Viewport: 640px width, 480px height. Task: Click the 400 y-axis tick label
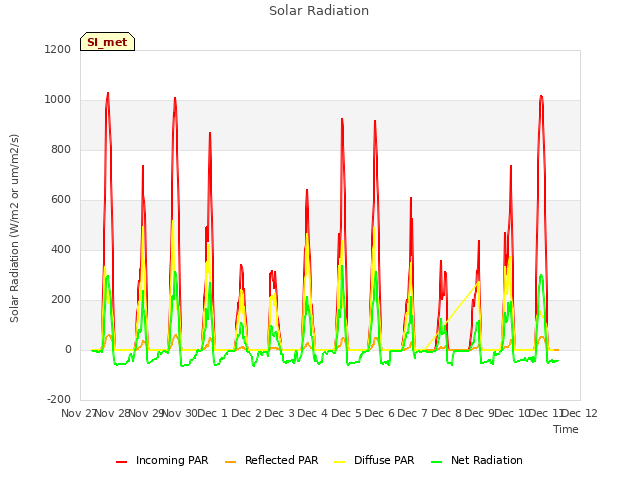point(61,249)
